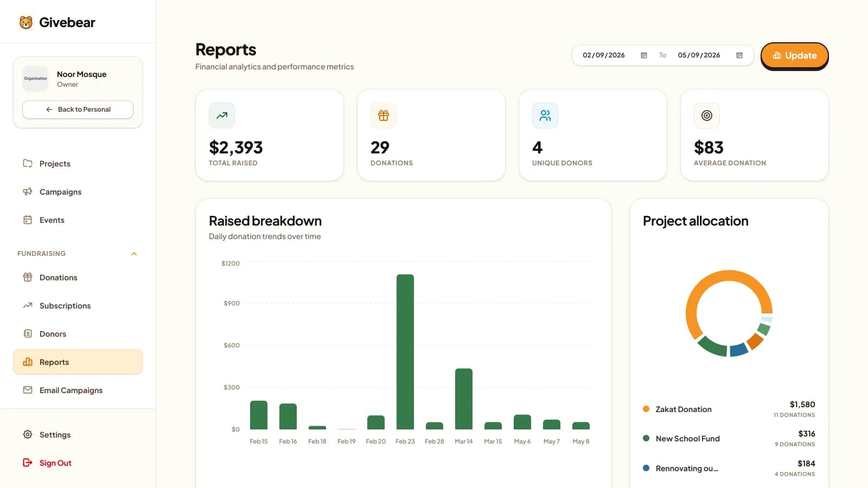Screen dimensions: 868x488
Task: Click the Feb 23 axis label
Action: 405,441
